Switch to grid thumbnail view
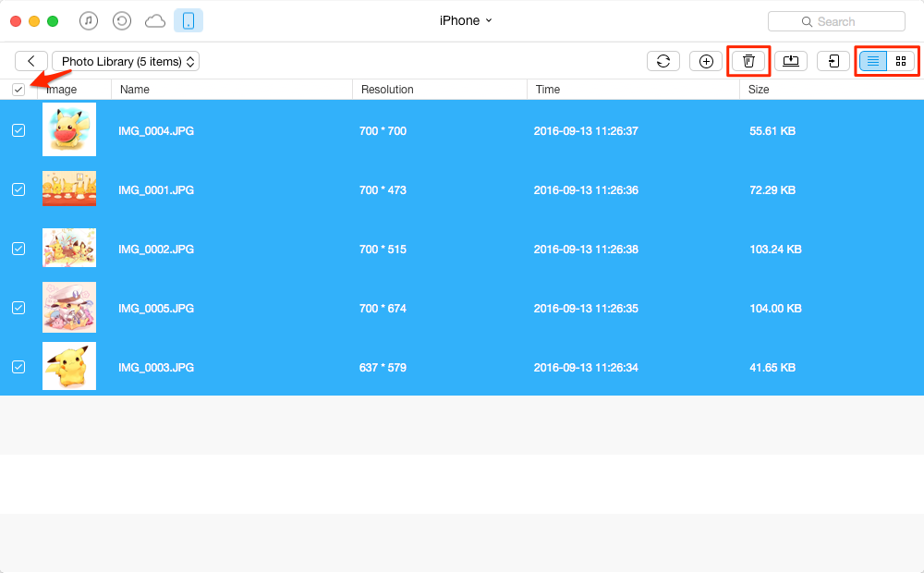This screenshot has height=573, width=924. coord(901,61)
